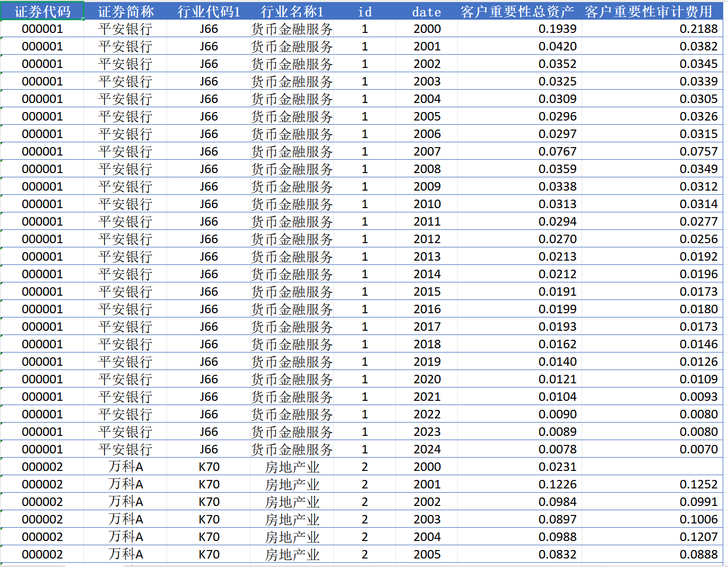
Task: Select cell containing 0.0297
Action: [519, 134]
